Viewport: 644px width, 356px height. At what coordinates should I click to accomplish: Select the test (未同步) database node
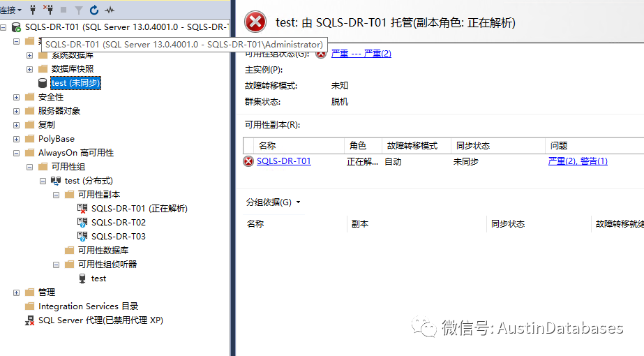pos(75,83)
